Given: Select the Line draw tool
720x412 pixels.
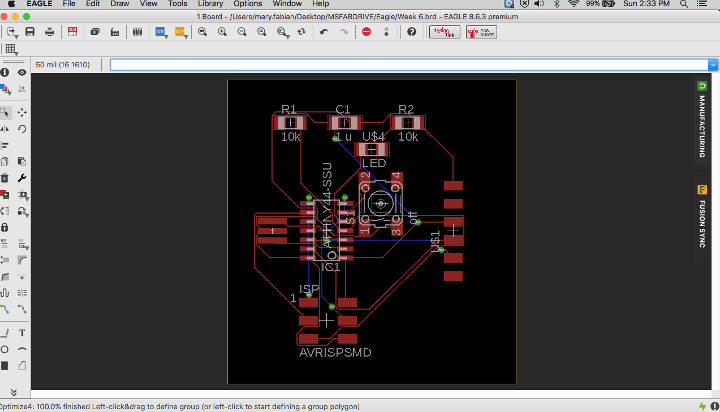Looking at the screenshot, I should tap(5, 333).
